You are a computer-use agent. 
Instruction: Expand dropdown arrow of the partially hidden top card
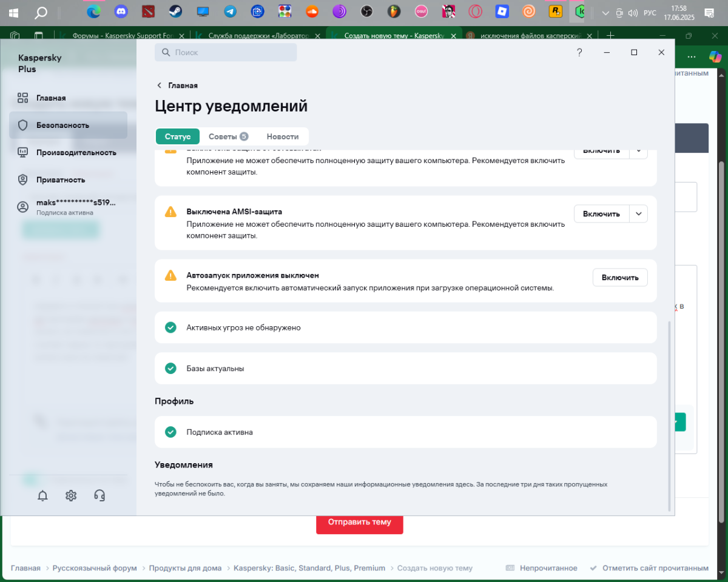point(638,153)
